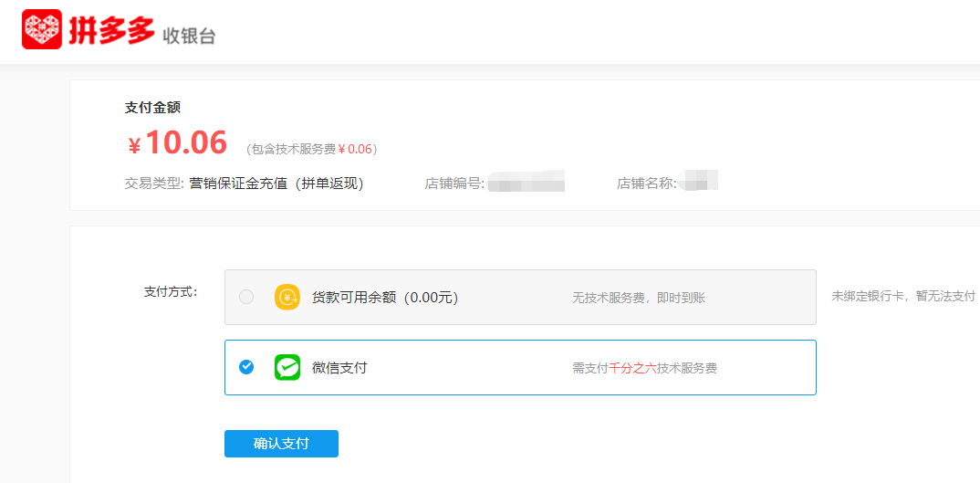Click the ¥10.06 payment amount
This screenshot has height=483, width=980.
pos(177,143)
